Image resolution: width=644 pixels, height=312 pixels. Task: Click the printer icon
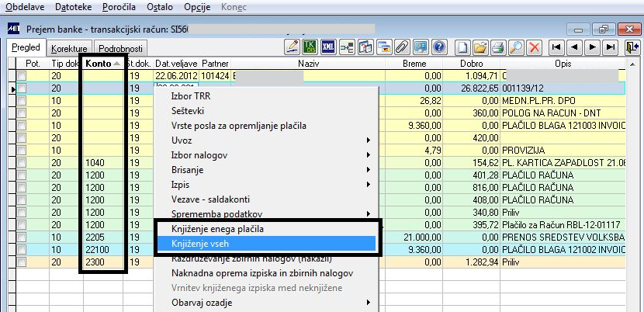pos(498,47)
